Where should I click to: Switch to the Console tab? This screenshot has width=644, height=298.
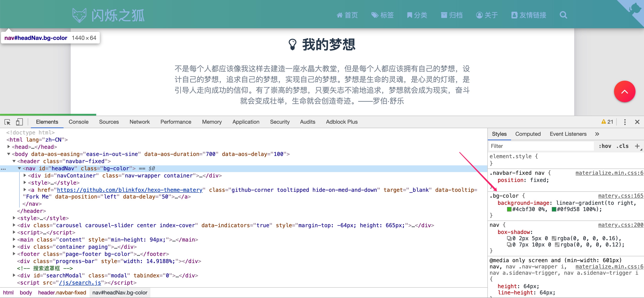79,122
